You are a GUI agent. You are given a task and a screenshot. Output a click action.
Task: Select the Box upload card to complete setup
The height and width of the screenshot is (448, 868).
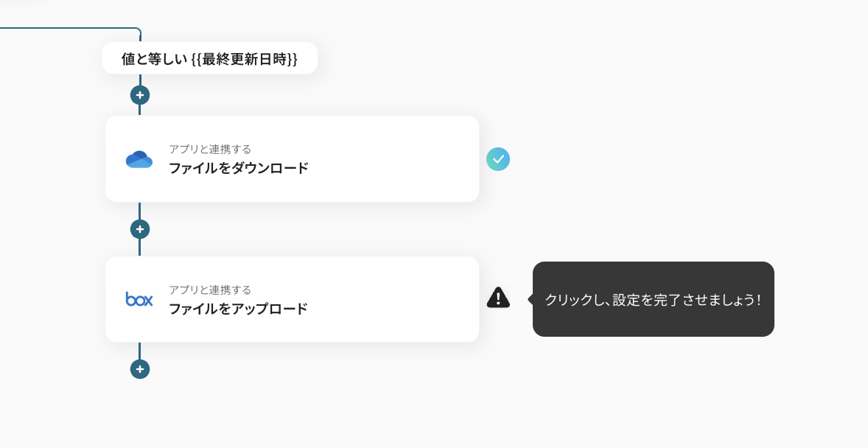pyautogui.click(x=292, y=299)
